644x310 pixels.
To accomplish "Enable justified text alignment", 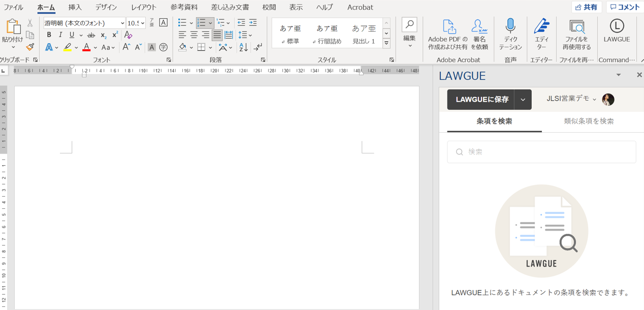I will (217, 35).
